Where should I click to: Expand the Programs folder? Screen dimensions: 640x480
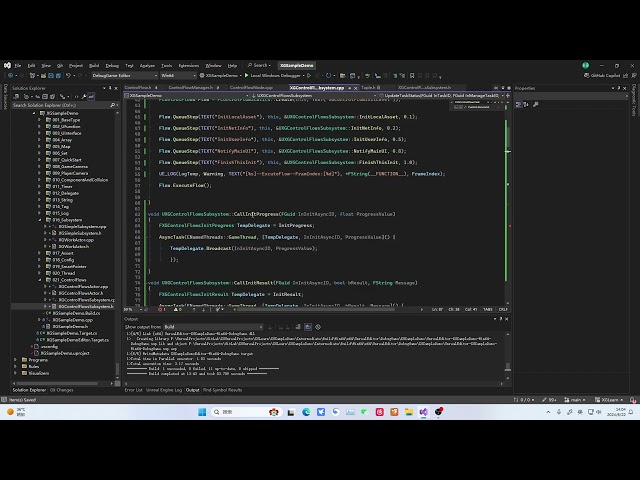pyautogui.click(x=16, y=360)
